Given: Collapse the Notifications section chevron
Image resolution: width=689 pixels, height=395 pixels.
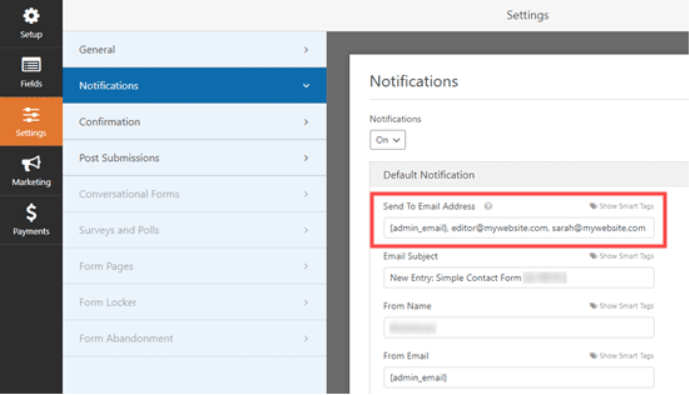Looking at the screenshot, I should (x=306, y=86).
